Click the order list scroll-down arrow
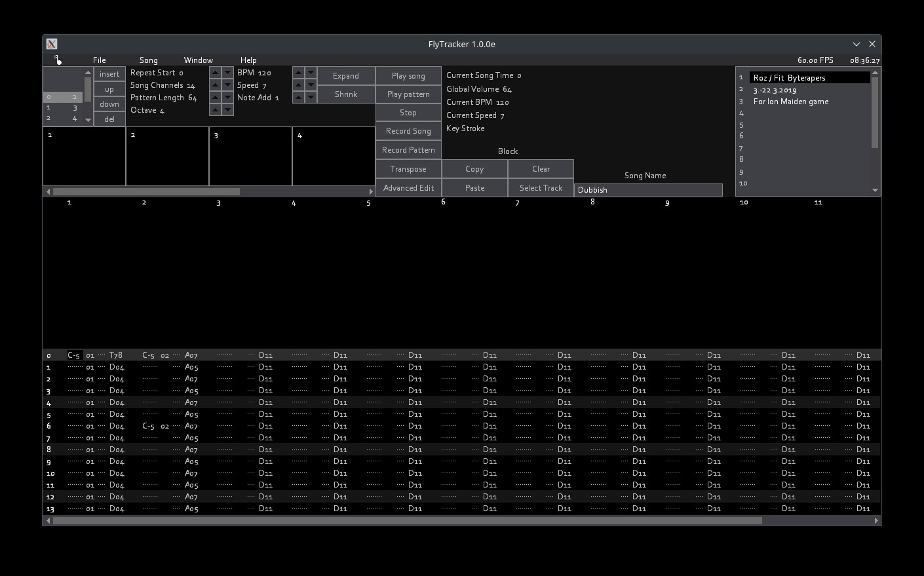This screenshot has width=924, height=576. coord(88,120)
